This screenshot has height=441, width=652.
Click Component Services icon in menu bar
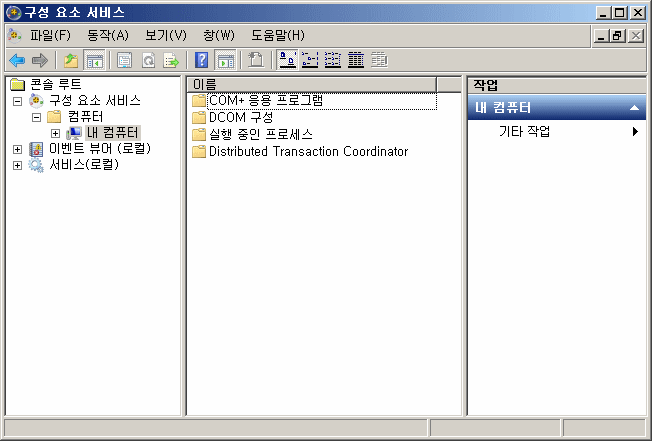(x=15, y=36)
